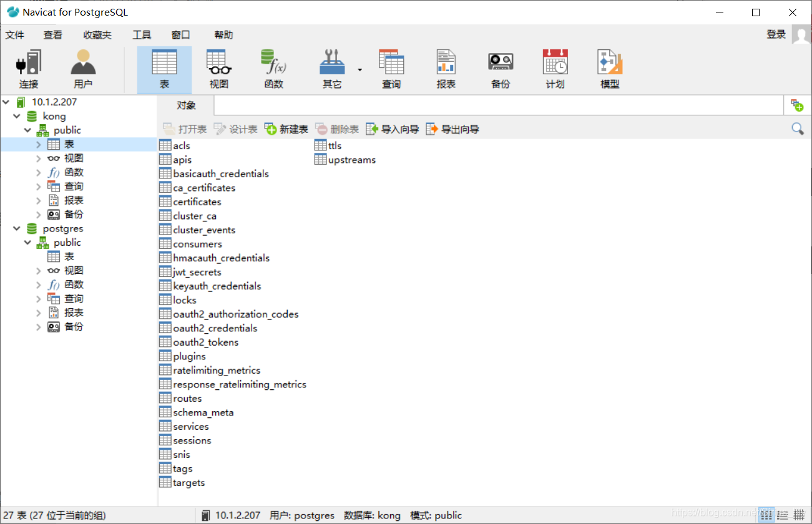Viewport: 812px width, 524px height.
Task: Expand the 视图 node under kong public
Action: click(39, 158)
